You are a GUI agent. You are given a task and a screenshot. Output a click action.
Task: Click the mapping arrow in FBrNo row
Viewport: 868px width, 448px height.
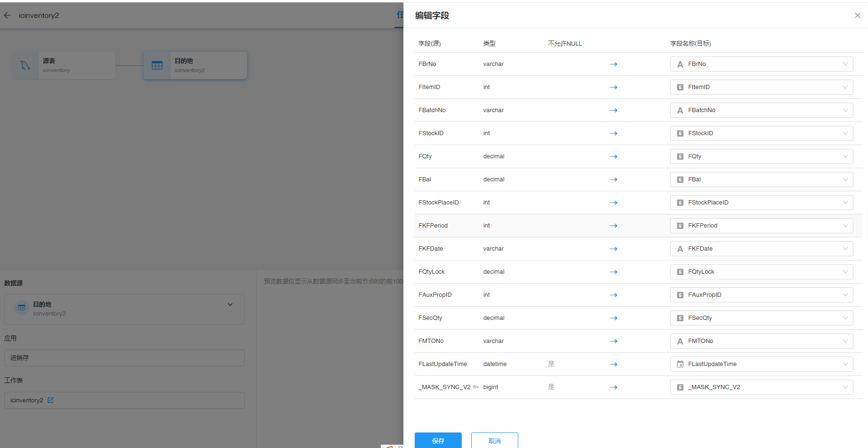click(x=613, y=64)
